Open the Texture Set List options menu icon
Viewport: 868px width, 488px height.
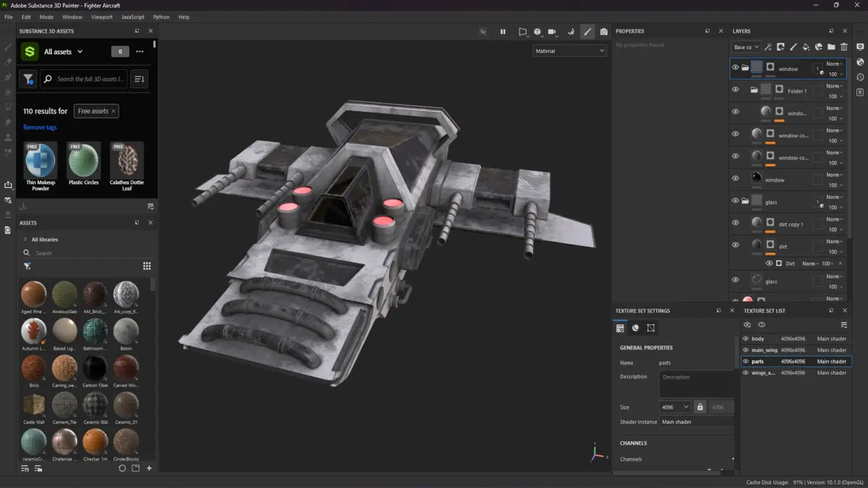point(843,325)
